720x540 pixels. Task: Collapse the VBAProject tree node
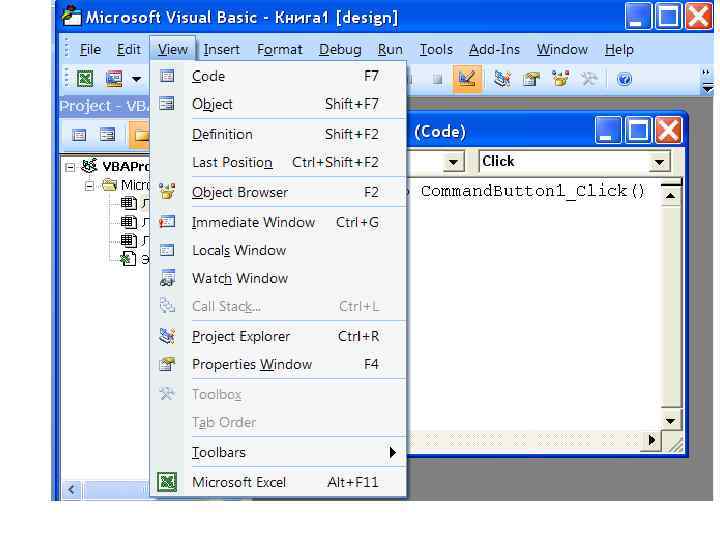(70, 167)
